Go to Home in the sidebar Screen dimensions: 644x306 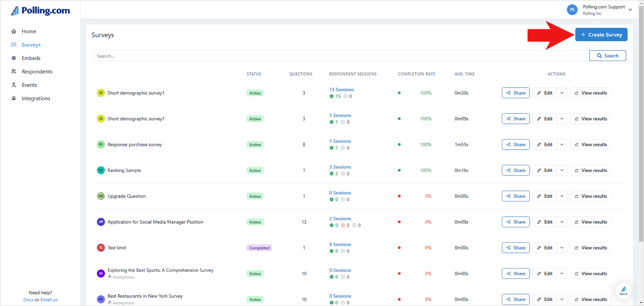[x=29, y=31]
